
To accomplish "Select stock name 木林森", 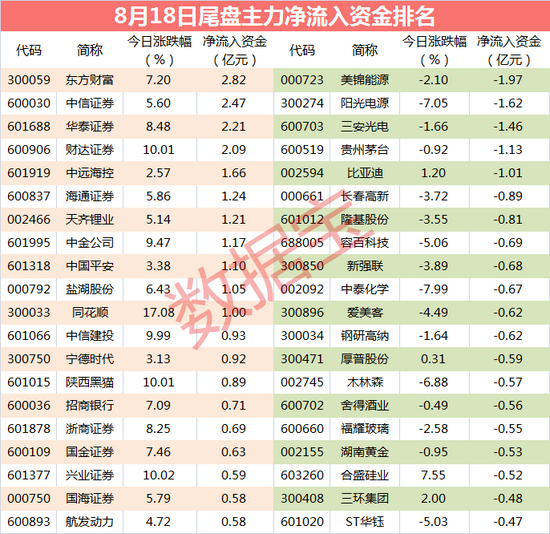I will tap(365, 382).
